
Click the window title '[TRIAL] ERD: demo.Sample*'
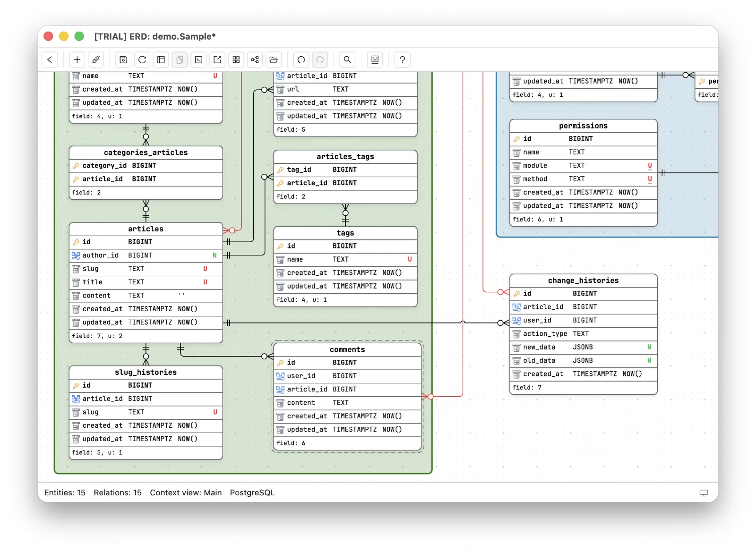pyautogui.click(x=155, y=36)
